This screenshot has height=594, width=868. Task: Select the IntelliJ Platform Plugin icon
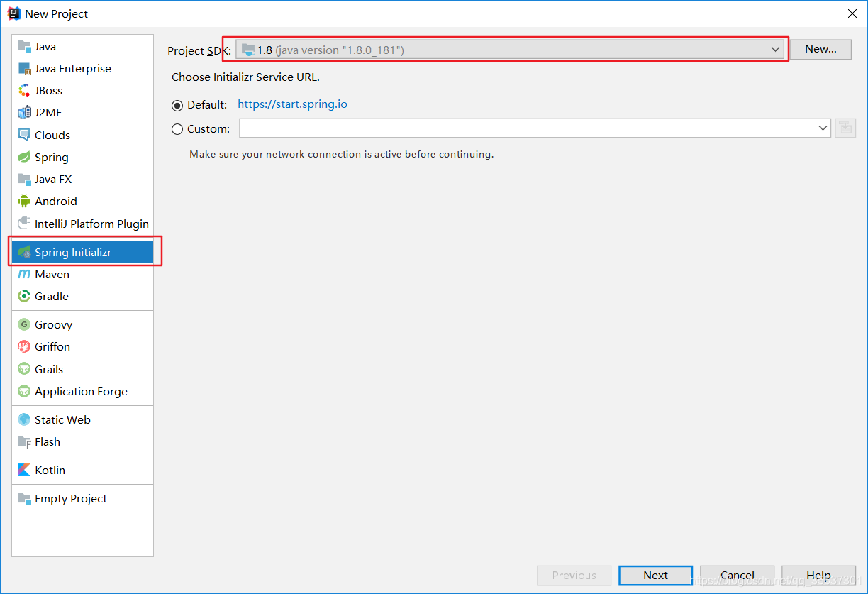[24, 224]
